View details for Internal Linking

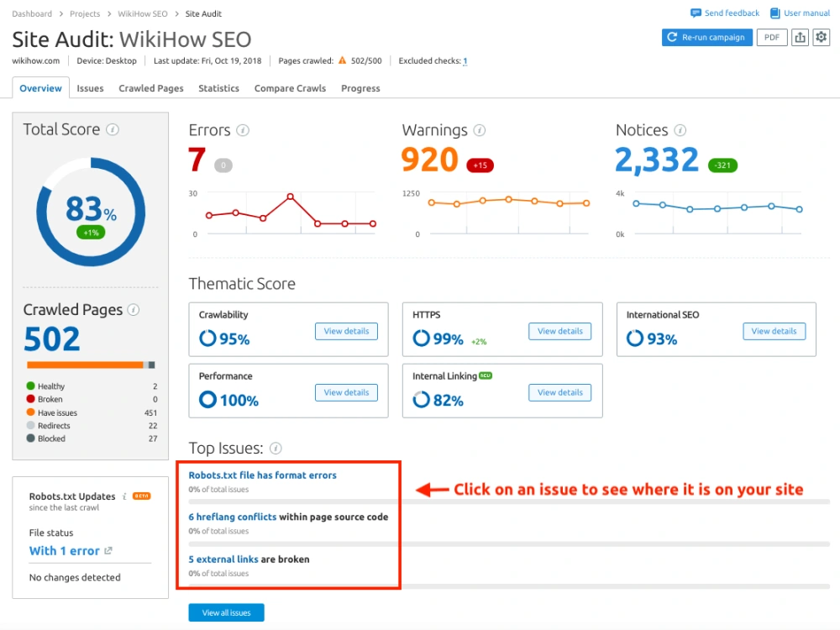(x=559, y=392)
